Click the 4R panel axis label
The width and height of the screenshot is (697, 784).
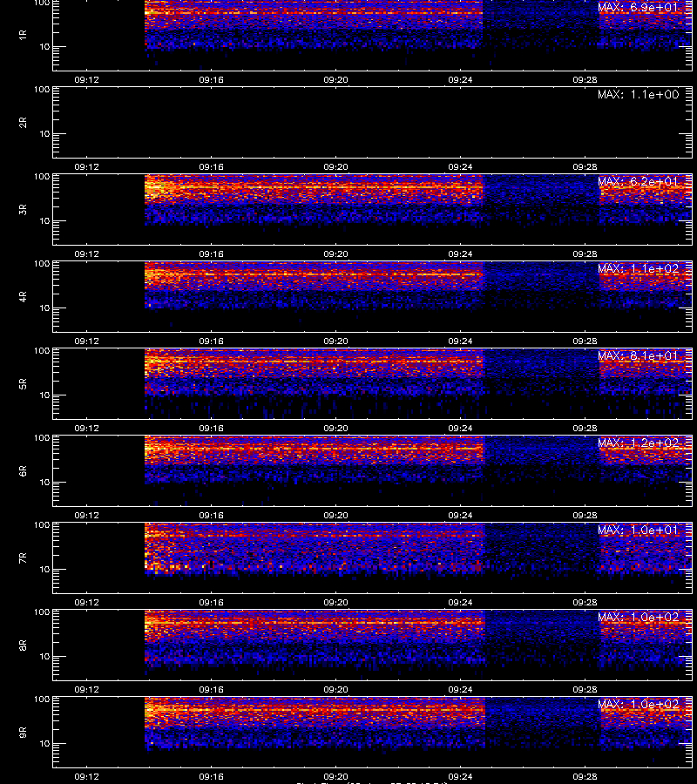[x=23, y=296]
